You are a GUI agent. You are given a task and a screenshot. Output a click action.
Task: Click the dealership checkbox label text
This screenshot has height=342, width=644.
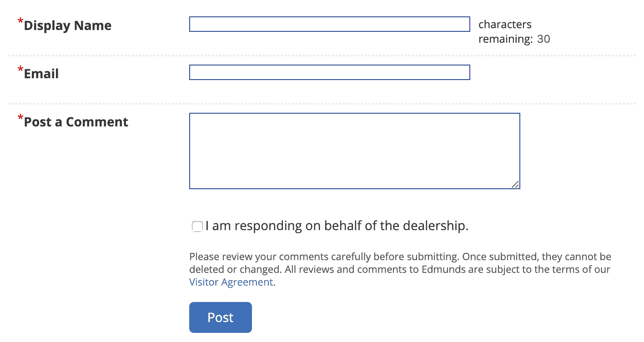[x=337, y=226]
